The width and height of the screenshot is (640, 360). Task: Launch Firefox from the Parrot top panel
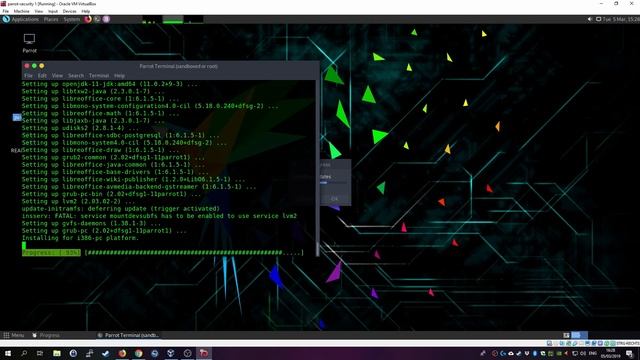pyautogui.click(x=88, y=19)
